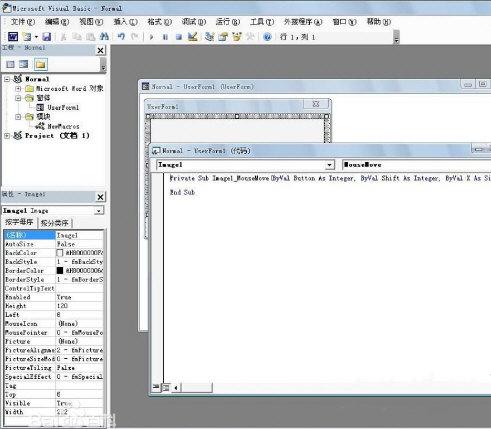Click the Design Mode icon in the toolbar
This screenshot has width=491, height=429.
(x=192, y=36)
